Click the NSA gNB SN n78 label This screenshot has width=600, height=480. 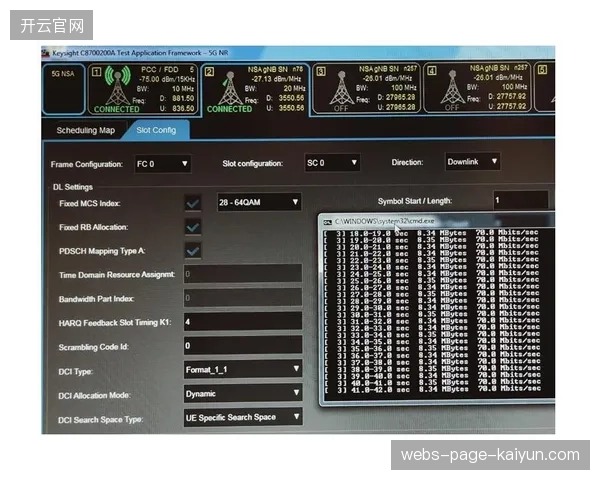(275, 69)
